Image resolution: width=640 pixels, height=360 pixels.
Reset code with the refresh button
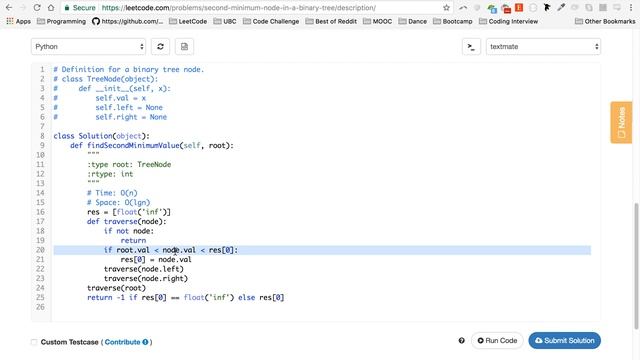pyautogui.click(x=160, y=47)
